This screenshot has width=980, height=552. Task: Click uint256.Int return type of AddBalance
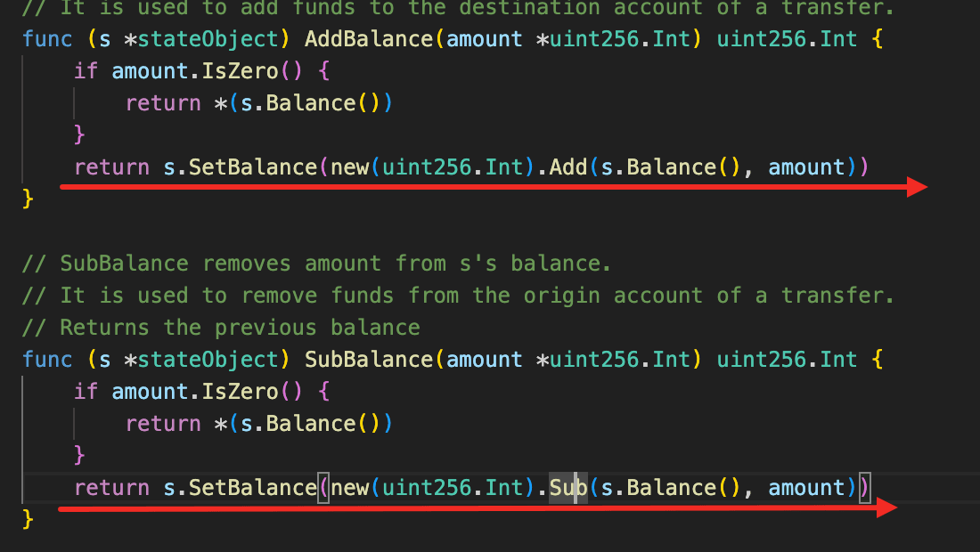pos(787,38)
